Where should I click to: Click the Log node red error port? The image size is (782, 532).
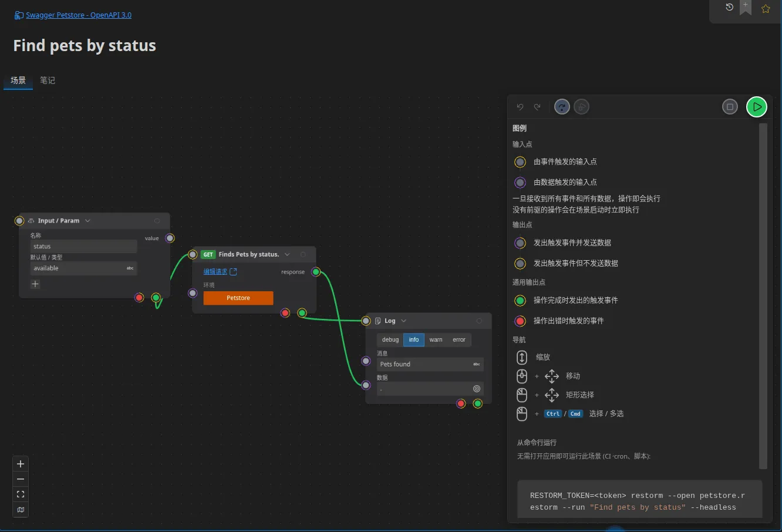click(461, 403)
